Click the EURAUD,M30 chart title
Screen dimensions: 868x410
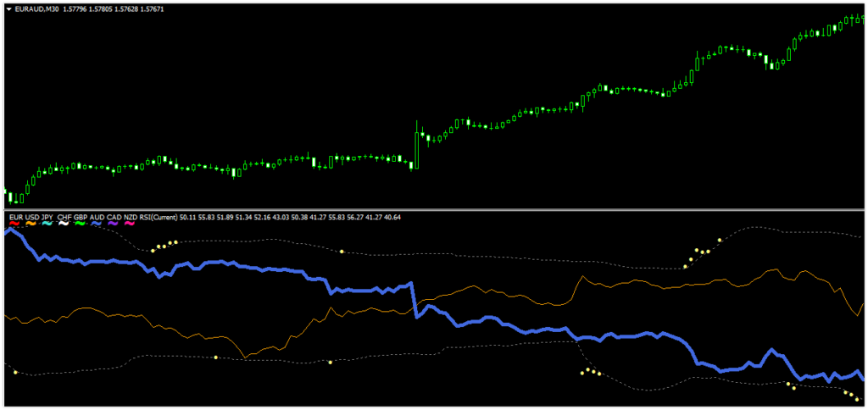tap(36, 8)
